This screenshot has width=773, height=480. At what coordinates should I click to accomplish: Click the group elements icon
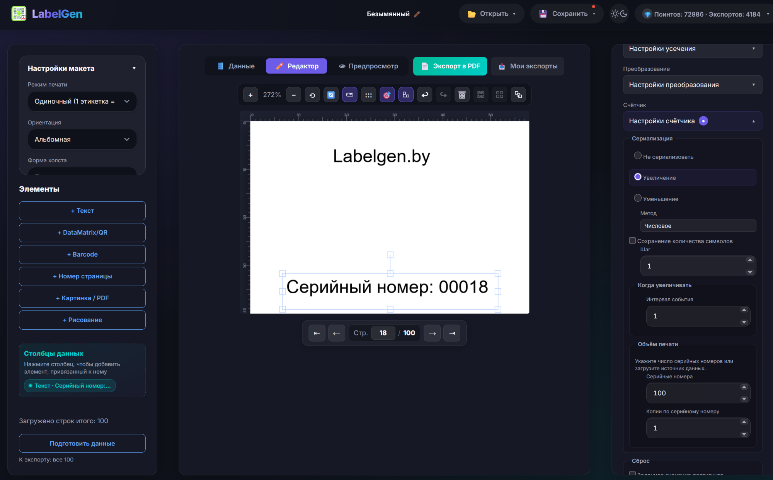pyautogui.click(x=481, y=95)
